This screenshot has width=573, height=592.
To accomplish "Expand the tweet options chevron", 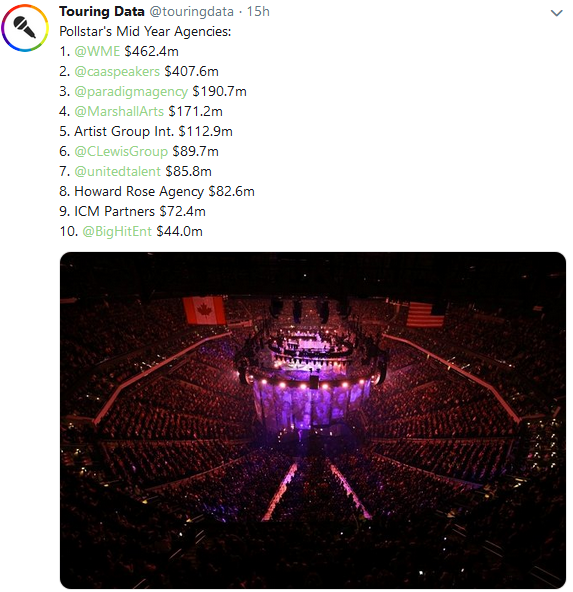I will 556,13.
